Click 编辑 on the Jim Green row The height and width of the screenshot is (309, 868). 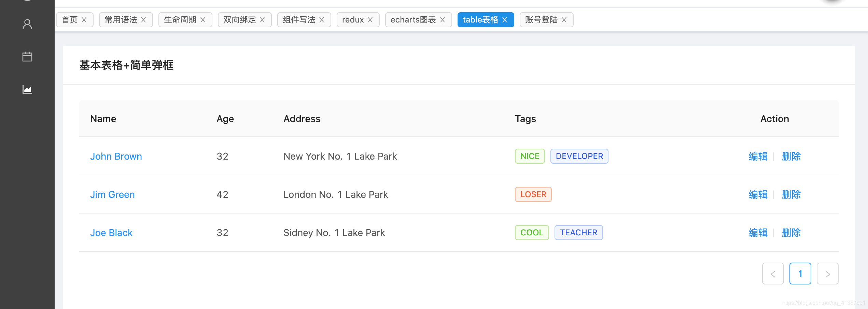(758, 194)
